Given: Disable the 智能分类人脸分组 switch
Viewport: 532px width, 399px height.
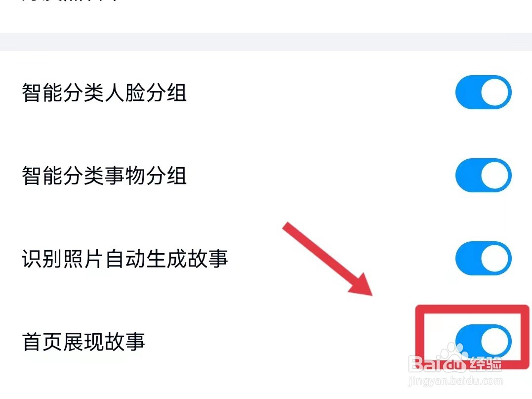Looking at the screenshot, I should 484,92.
